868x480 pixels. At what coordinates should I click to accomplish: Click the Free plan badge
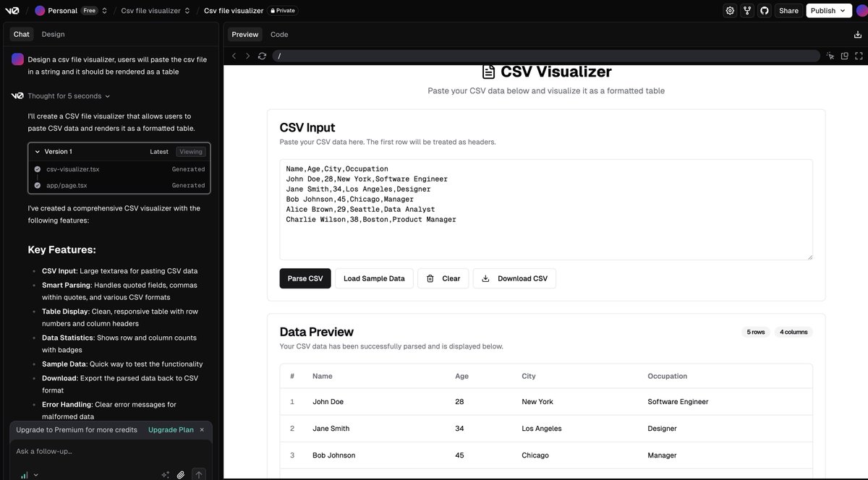89,11
